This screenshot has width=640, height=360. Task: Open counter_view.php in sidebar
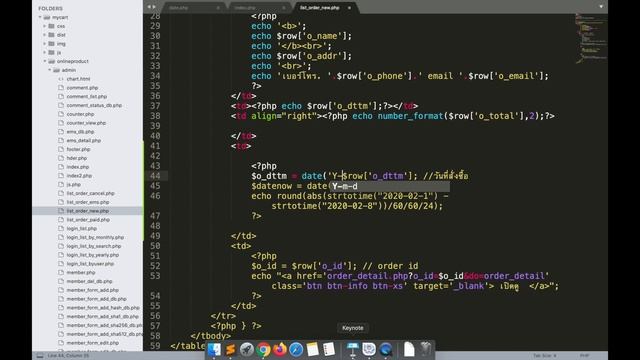(86, 123)
